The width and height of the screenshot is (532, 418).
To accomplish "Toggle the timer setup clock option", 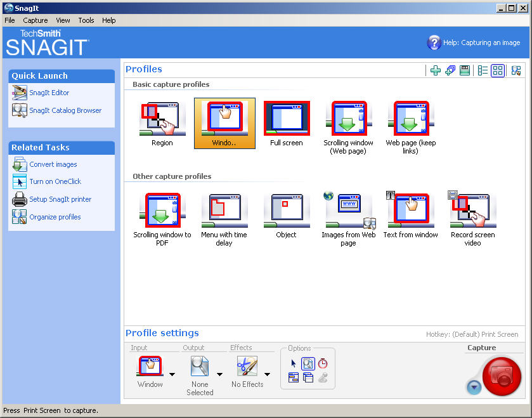I will (323, 363).
